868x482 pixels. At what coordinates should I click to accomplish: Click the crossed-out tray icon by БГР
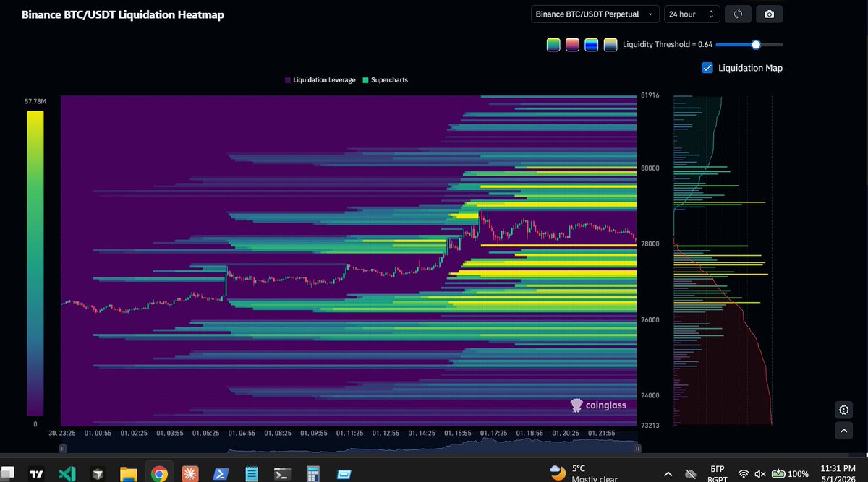click(x=691, y=474)
